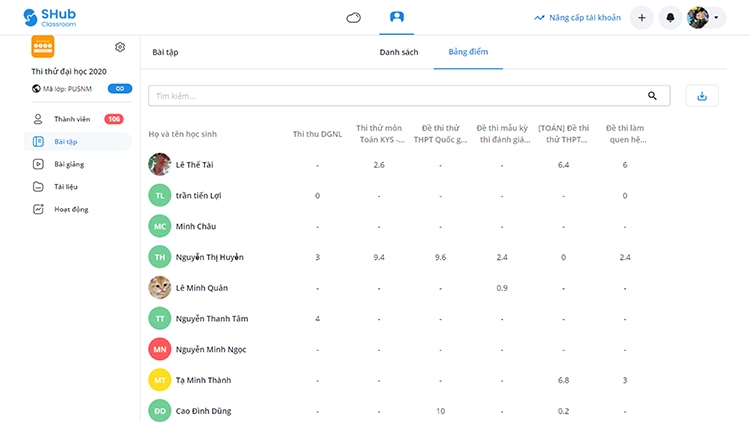The width and height of the screenshot is (750, 422).
Task: Click Lê Thế Tài's profile picture
Action: click(x=159, y=164)
